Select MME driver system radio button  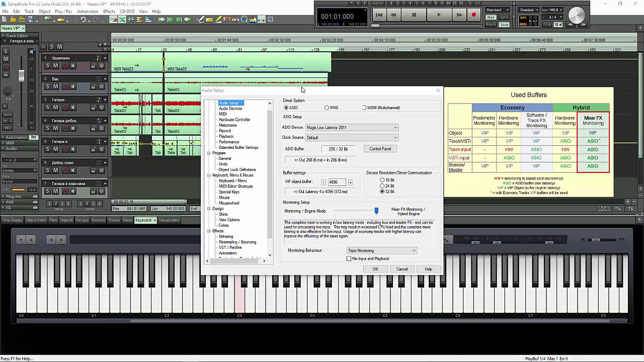(x=327, y=108)
